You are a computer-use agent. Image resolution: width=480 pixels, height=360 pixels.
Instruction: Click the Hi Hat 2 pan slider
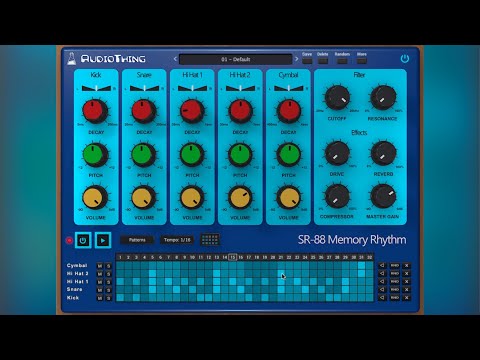click(240, 88)
